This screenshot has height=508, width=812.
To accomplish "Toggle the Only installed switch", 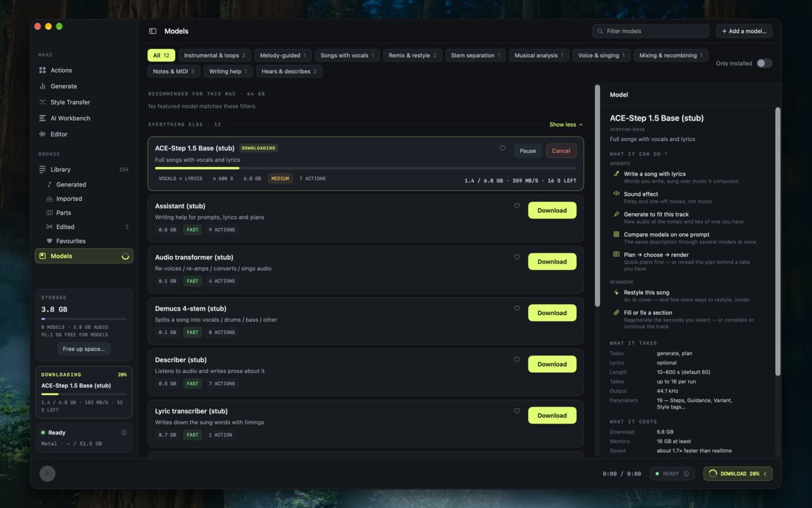I will click(764, 63).
